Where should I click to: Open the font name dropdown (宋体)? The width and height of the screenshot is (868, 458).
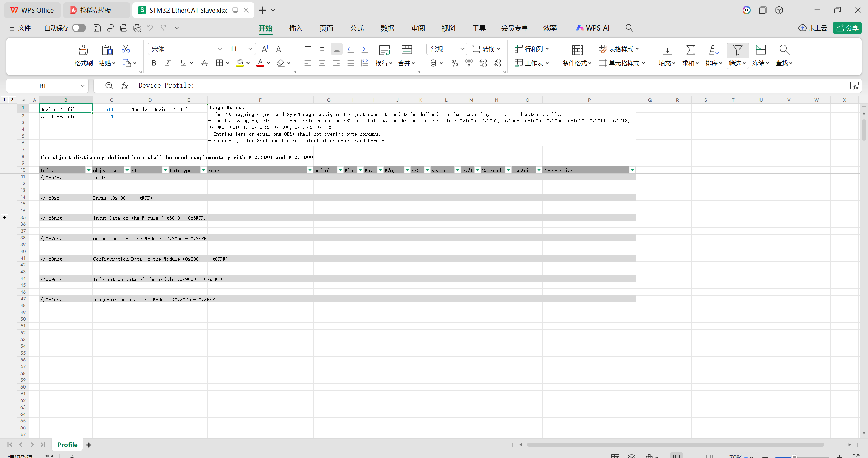click(220, 49)
